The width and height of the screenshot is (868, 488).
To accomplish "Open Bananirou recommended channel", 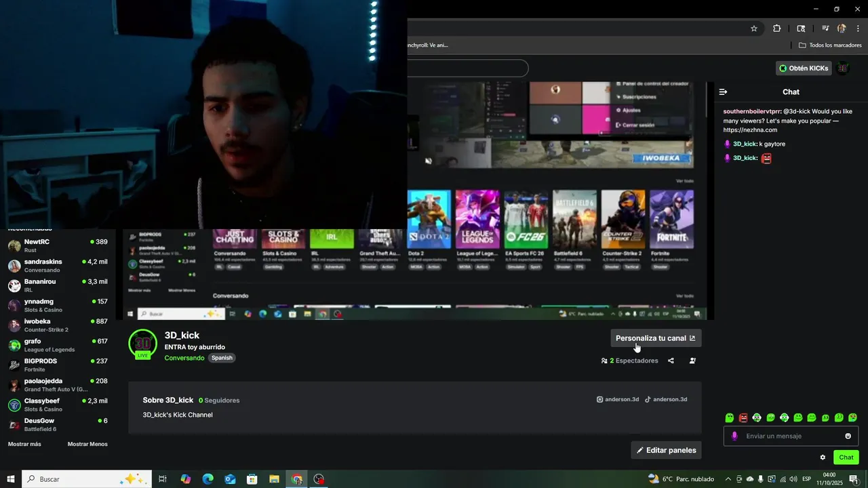I will pyautogui.click(x=58, y=285).
